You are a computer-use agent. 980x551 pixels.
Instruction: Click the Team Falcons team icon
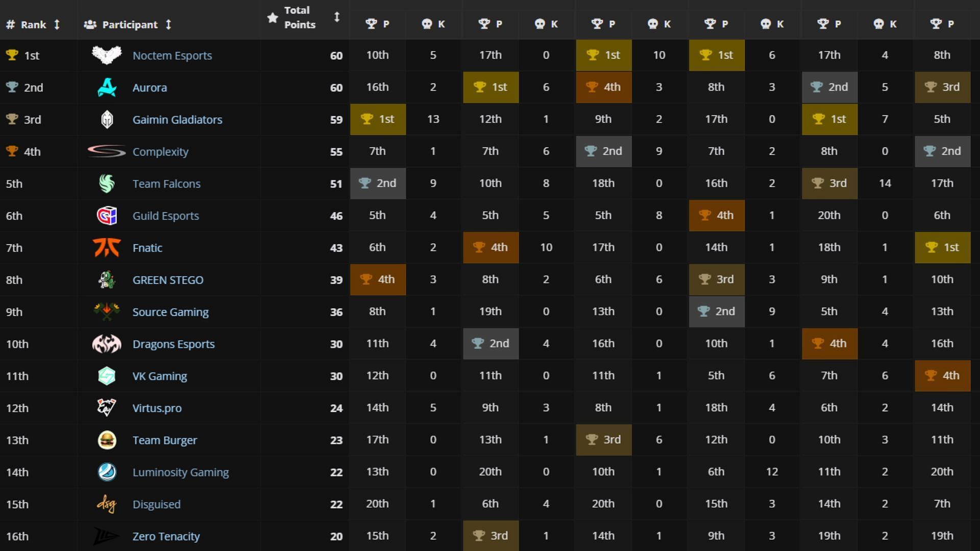(x=105, y=183)
